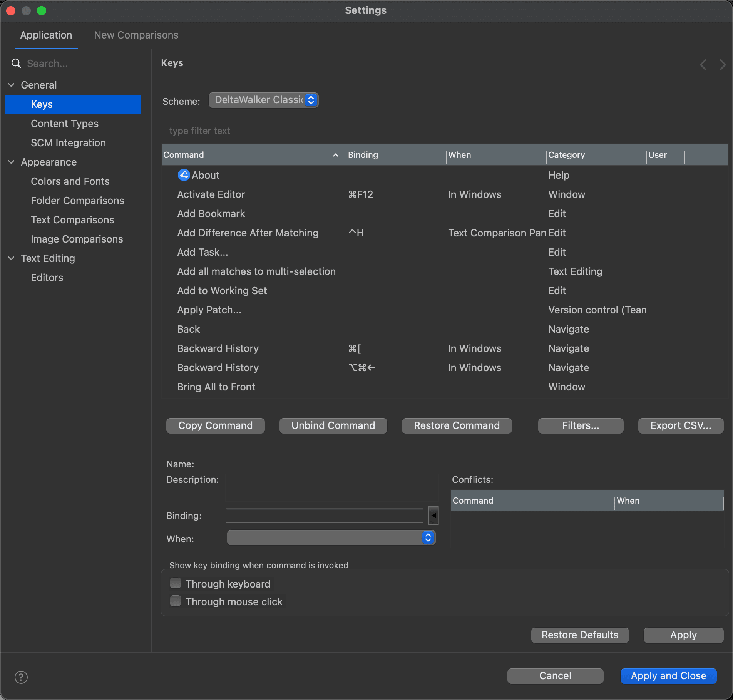Sort by the Category column header
Screen dimensions: 733x700
(596, 155)
